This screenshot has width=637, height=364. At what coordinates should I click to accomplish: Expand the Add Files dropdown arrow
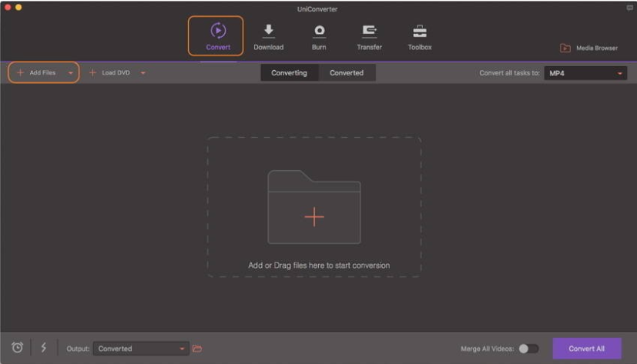[x=71, y=73]
